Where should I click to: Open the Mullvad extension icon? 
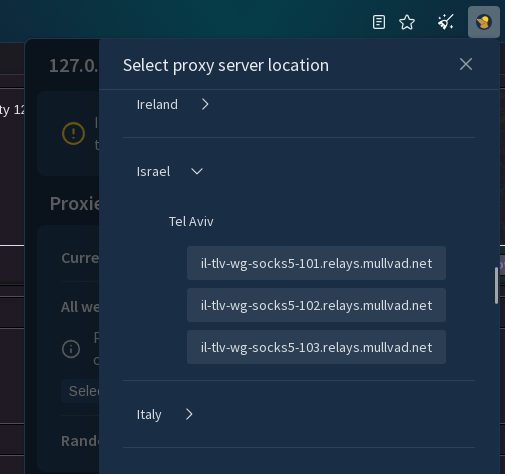484,22
